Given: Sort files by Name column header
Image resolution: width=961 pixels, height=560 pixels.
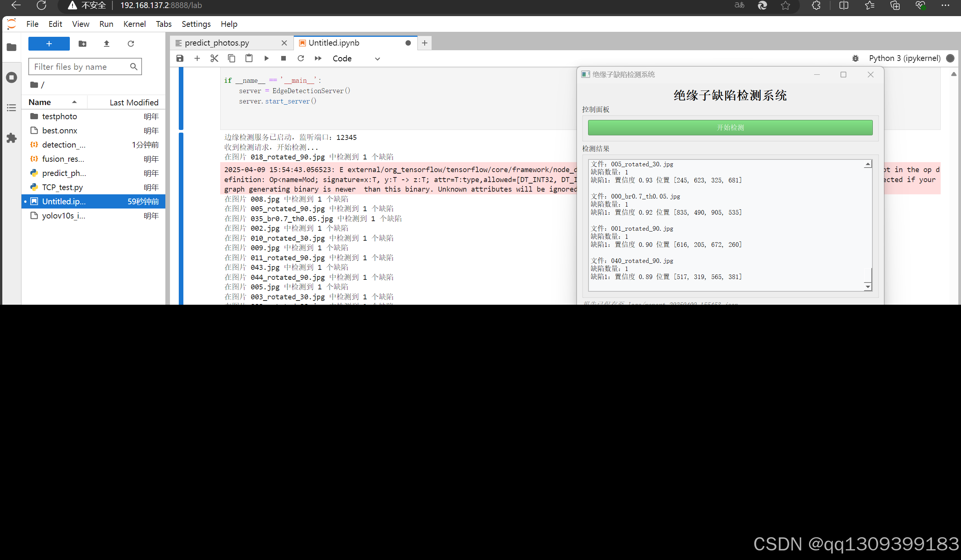Looking at the screenshot, I should 40,102.
